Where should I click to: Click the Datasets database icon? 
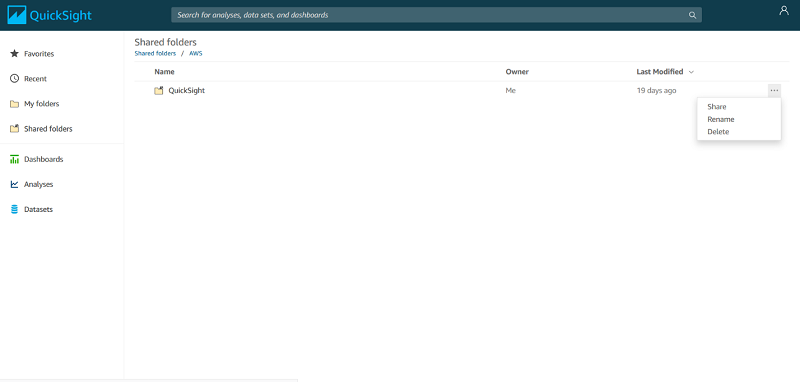[14, 210]
